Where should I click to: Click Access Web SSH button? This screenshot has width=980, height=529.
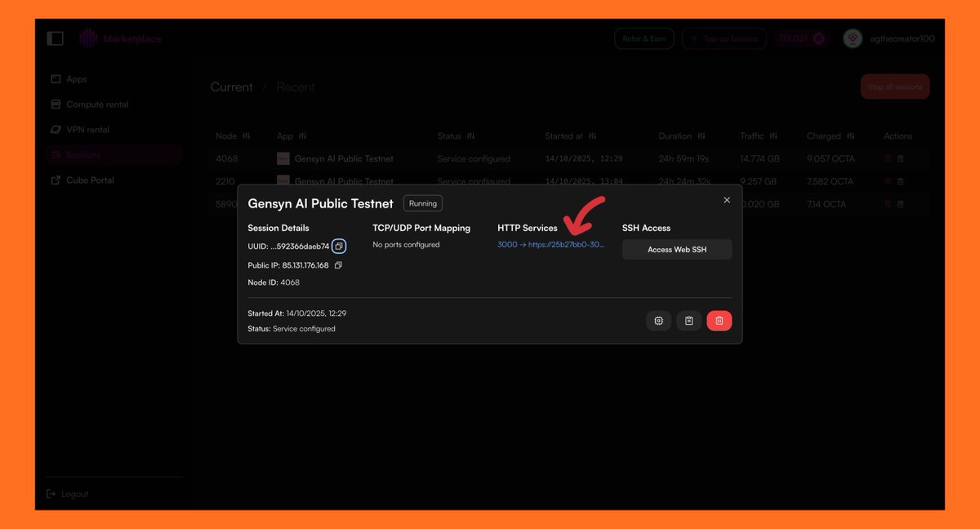(x=677, y=250)
